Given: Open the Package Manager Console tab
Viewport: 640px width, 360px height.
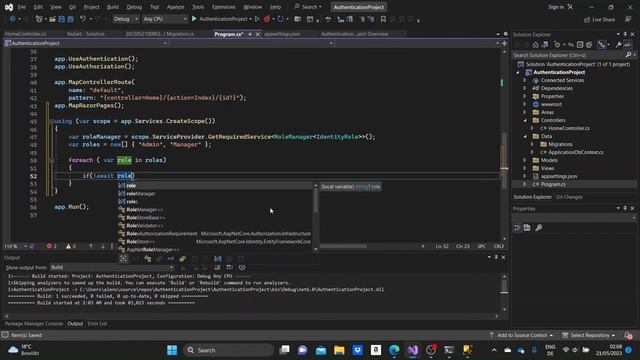Looking at the screenshot, I should [34, 324].
